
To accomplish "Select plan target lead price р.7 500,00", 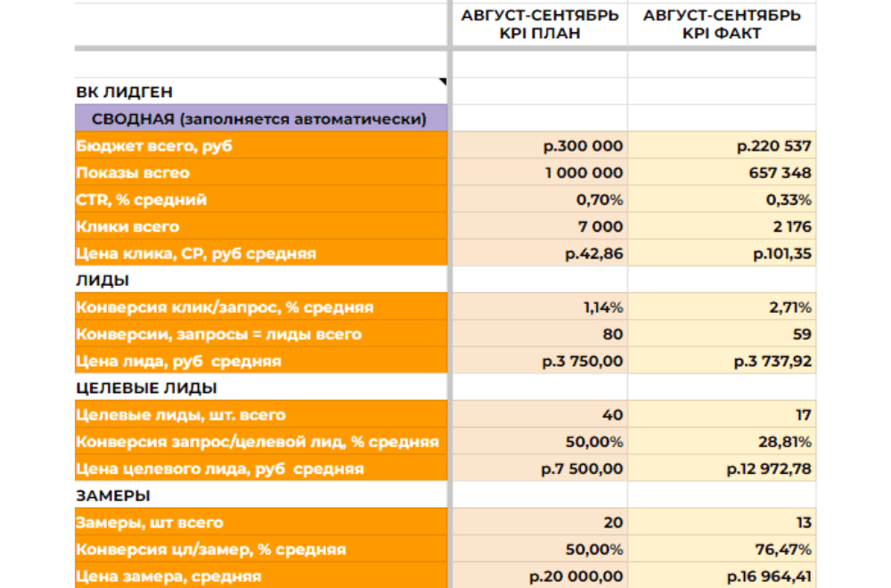I will pyautogui.click(x=540, y=468).
